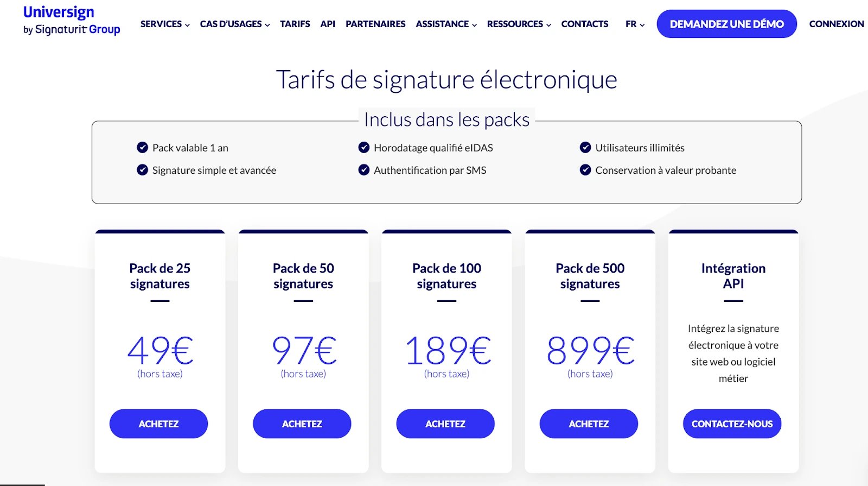This screenshot has width=868, height=486.
Task: Click checkmark icon beside Conservation à valeur probante
Action: (585, 170)
